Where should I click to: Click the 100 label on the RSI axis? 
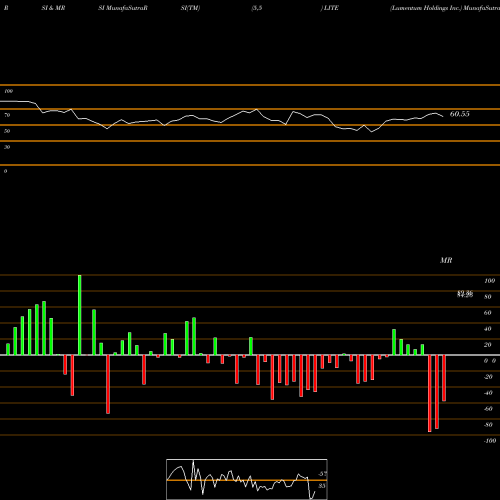(8, 91)
